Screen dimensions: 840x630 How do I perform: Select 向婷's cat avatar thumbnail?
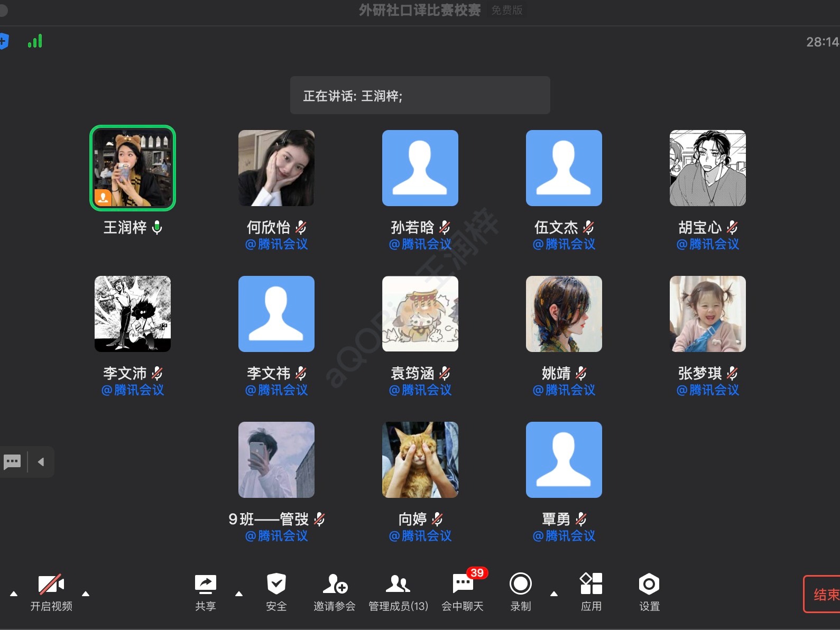pyautogui.click(x=420, y=459)
